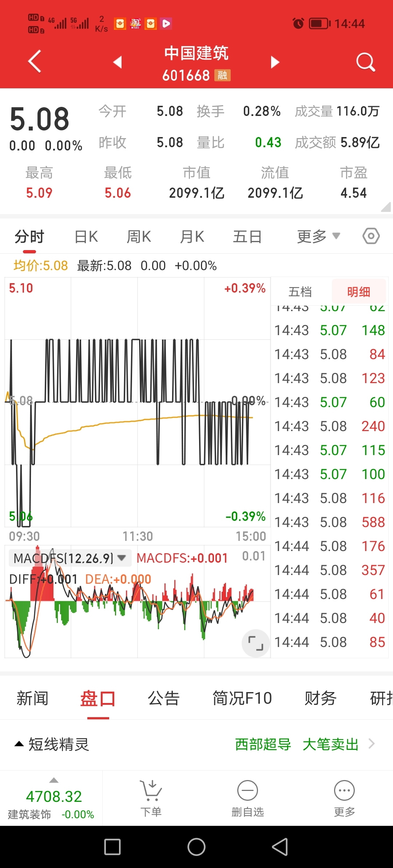
Task: Select trade row with volume 240
Action: [330, 426]
